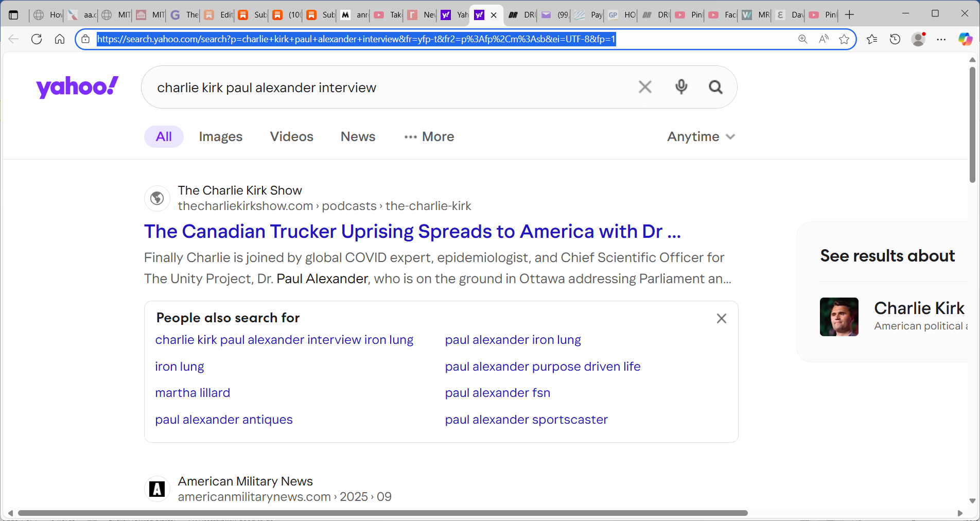
Task: Click the Yahoo logo
Action: click(77, 86)
